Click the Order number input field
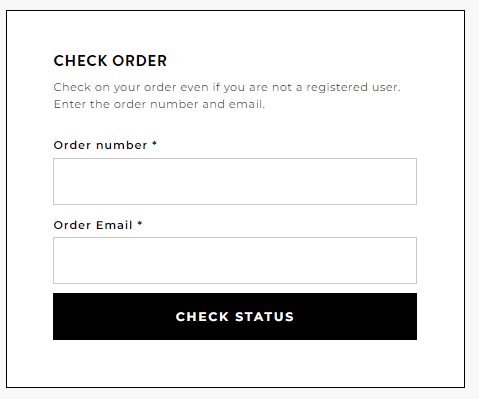The image size is (479, 399). 235,181
